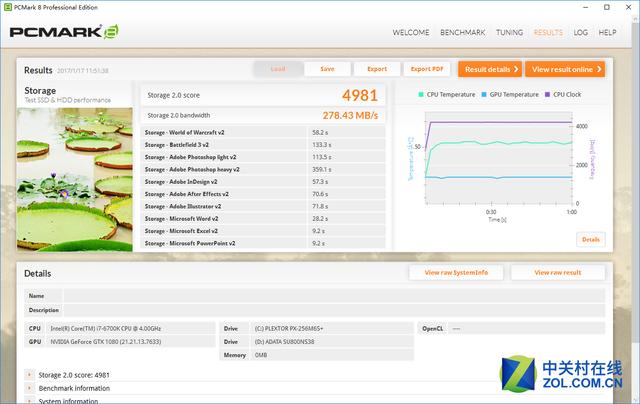Expand the Storage 2.0 score section
Image resolution: width=640 pixels, height=404 pixels.
coord(28,374)
